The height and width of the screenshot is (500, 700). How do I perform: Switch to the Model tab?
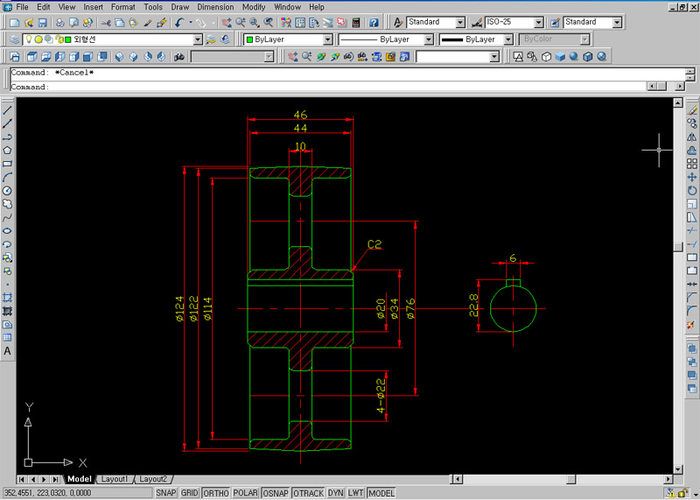point(79,479)
